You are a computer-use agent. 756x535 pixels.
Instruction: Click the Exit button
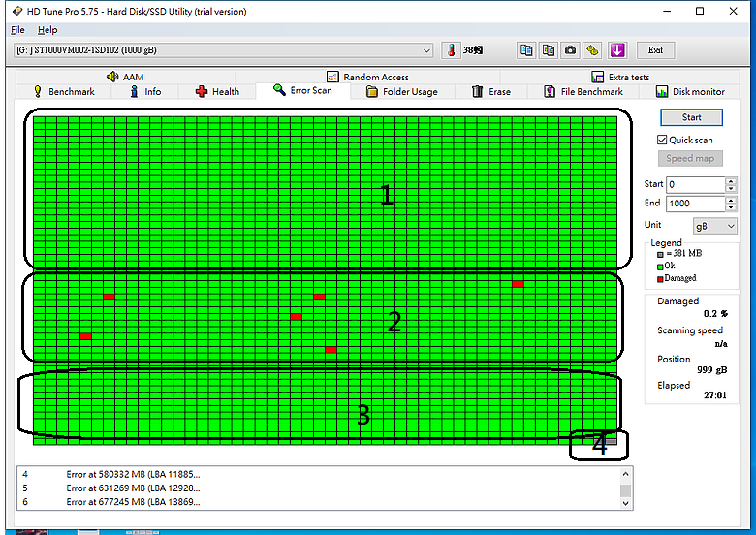(x=656, y=50)
